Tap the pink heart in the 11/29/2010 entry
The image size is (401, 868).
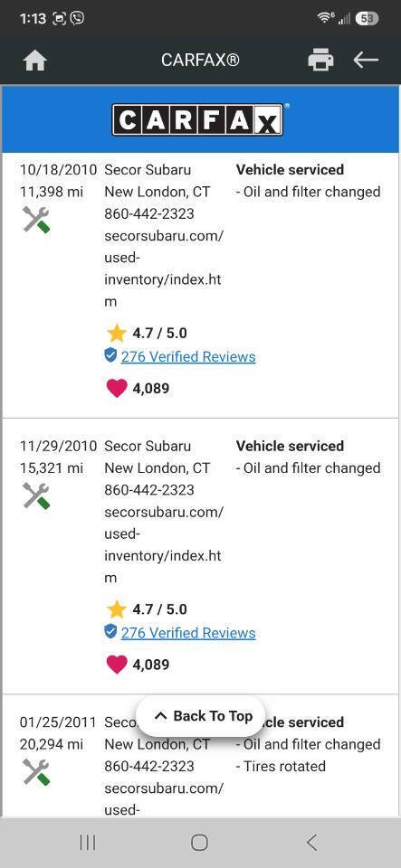pos(116,665)
